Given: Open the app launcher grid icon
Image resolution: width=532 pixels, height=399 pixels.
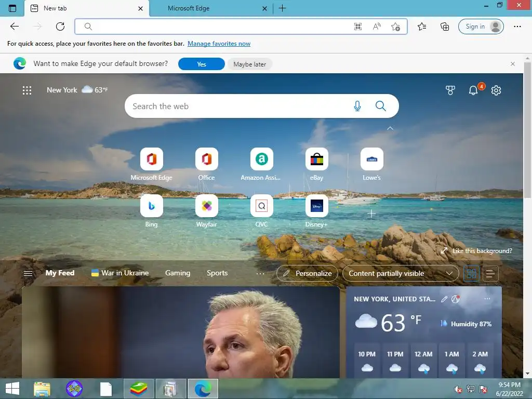Looking at the screenshot, I should (x=27, y=90).
